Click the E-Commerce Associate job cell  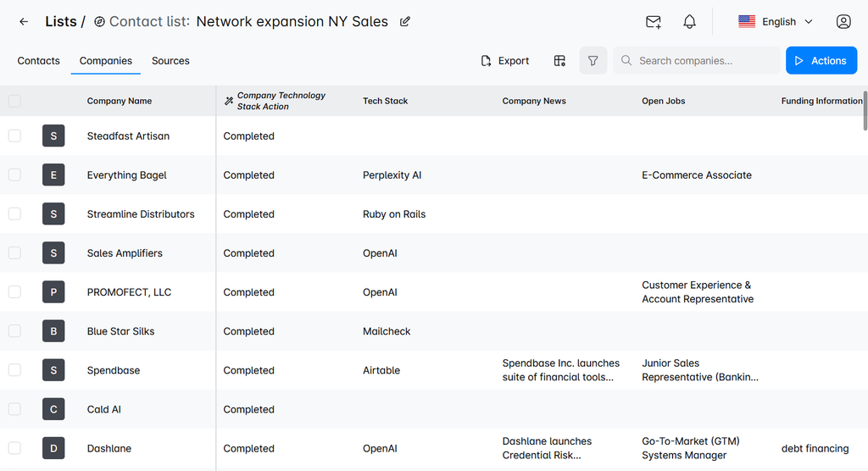point(697,175)
